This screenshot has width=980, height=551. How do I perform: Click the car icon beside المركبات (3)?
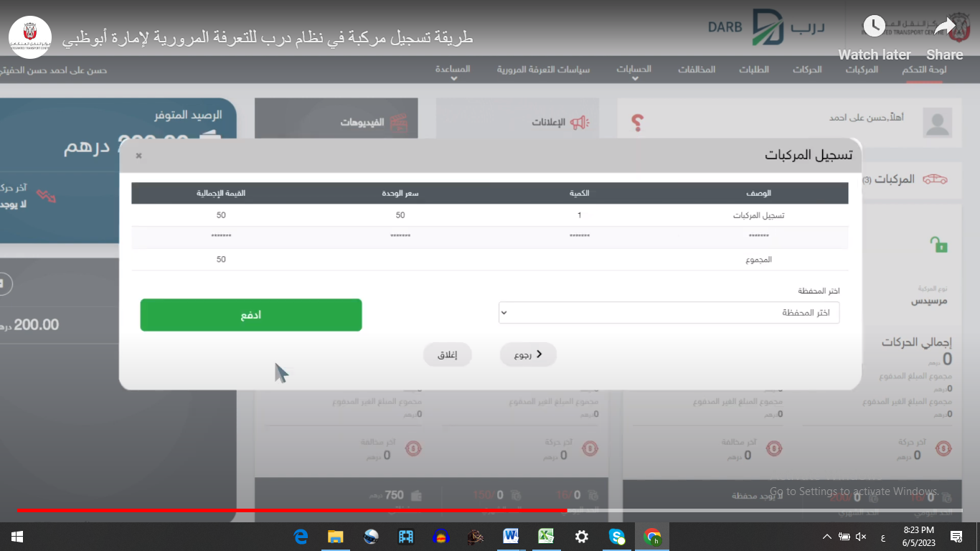pos(934,179)
